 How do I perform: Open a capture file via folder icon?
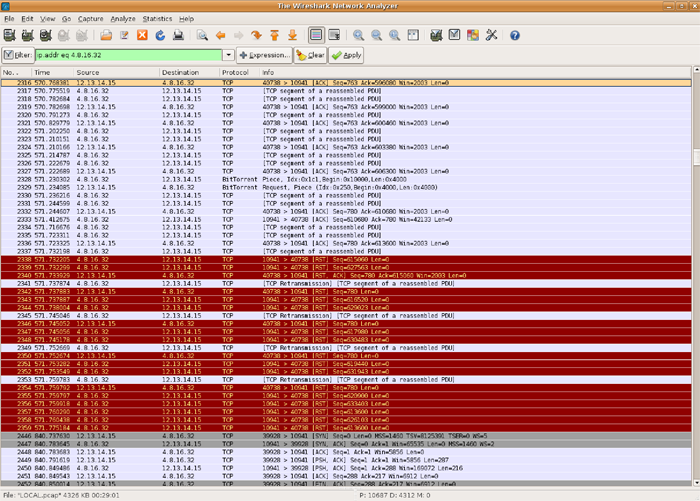(104, 35)
